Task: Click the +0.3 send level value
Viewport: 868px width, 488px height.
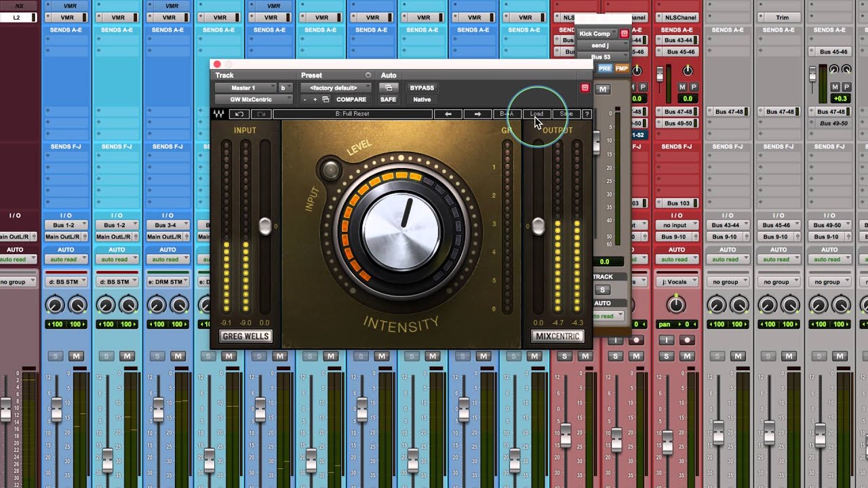Action: click(x=840, y=99)
